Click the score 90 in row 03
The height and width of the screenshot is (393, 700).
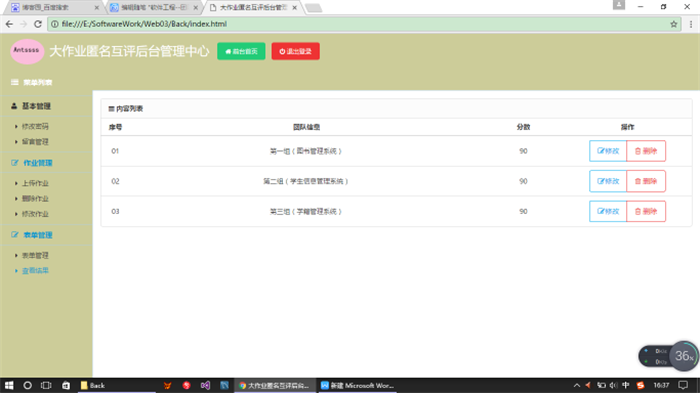click(x=523, y=211)
